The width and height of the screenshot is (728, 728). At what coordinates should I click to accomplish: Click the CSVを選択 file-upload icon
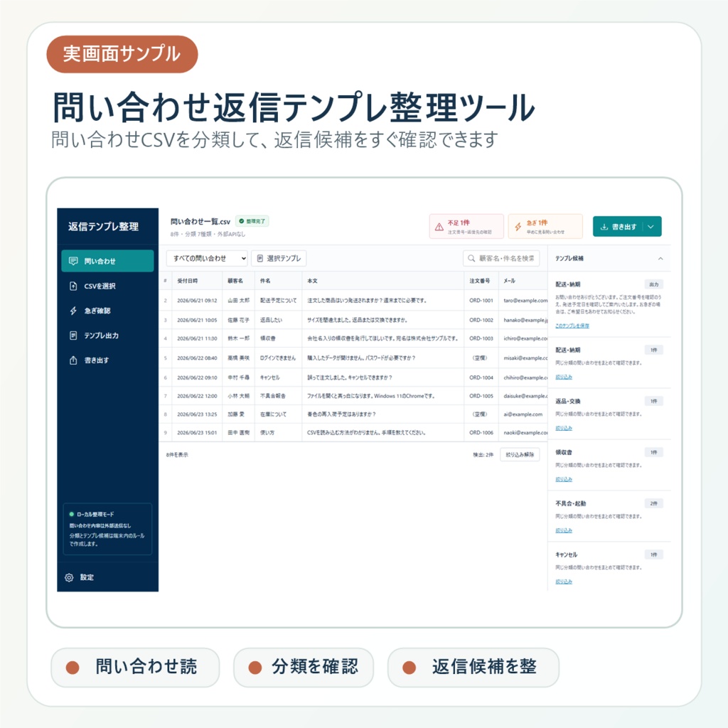click(x=73, y=286)
